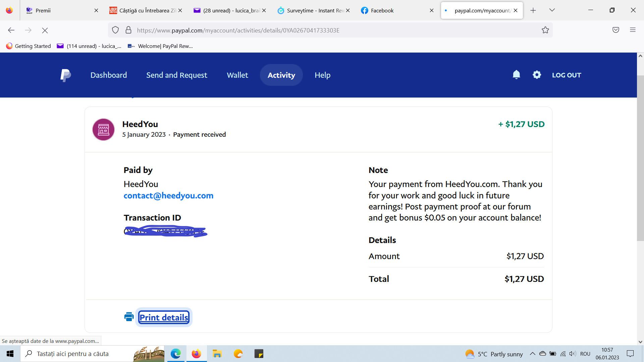Bookmark this page with star icon
Viewport: 644px width, 362px height.
coord(545,30)
